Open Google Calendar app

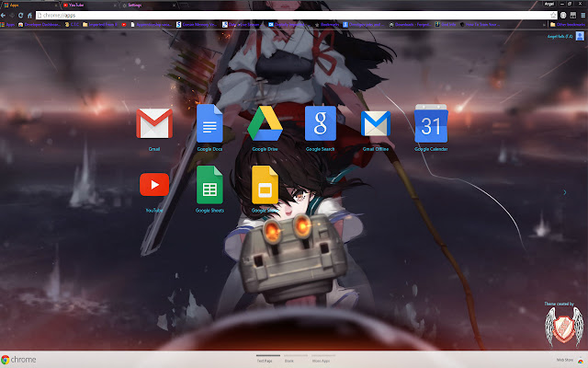pyautogui.click(x=430, y=123)
